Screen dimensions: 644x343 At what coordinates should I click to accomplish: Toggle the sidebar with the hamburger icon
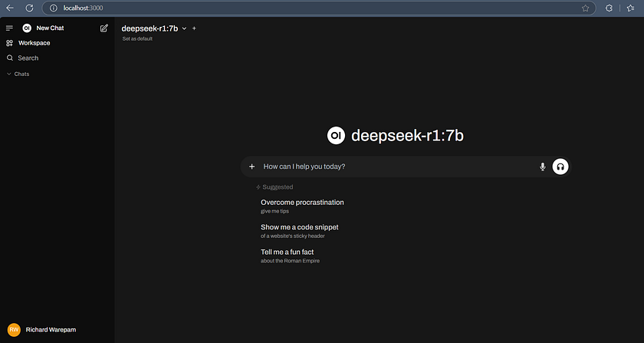click(9, 28)
